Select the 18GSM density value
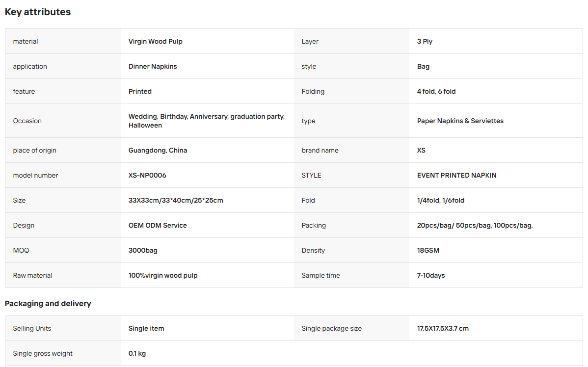Image resolution: width=588 pixels, height=367 pixels. 428,250
